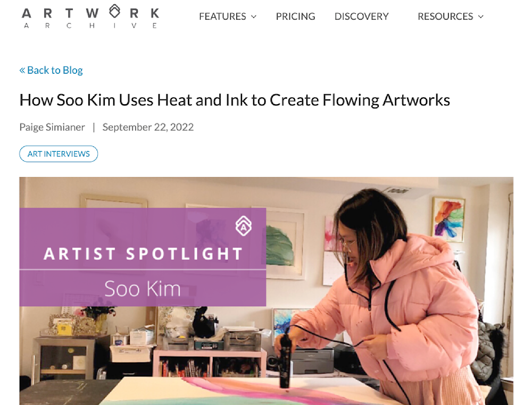
Task: Click author name Paige Simianer
Action: point(52,127)
